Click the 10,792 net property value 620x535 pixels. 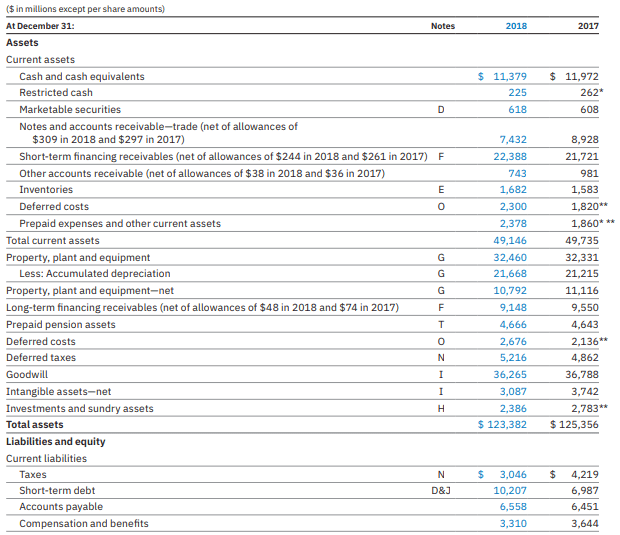point(510,291)
